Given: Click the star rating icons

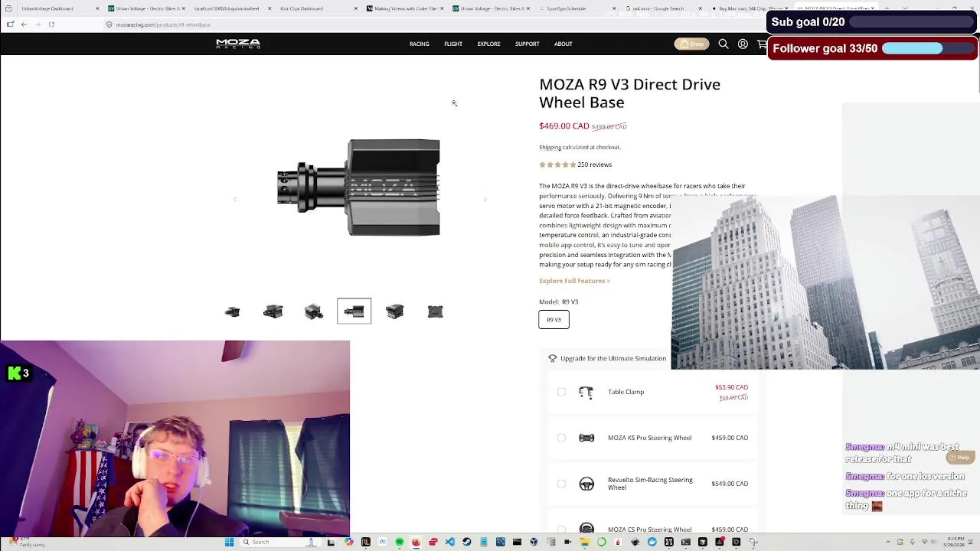Looking at the screenshot, I should [557, 165].
